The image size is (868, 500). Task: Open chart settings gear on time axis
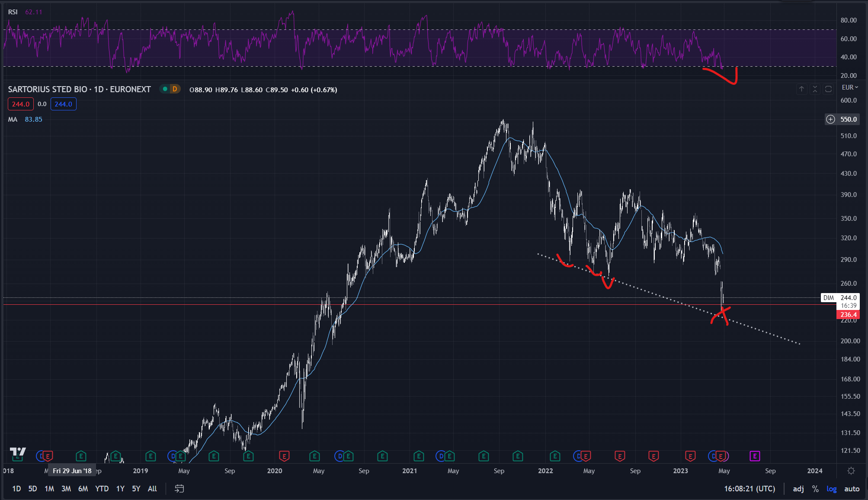851,471
